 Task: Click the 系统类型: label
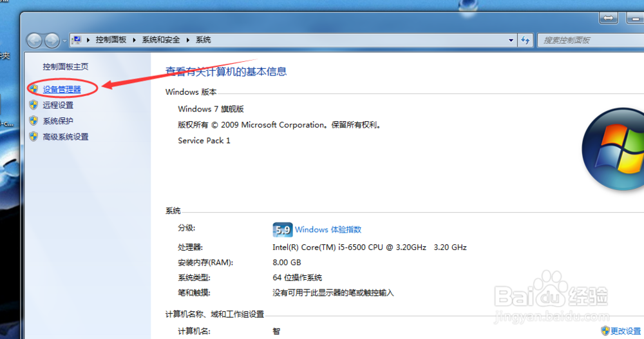click(x=194, y=278)
